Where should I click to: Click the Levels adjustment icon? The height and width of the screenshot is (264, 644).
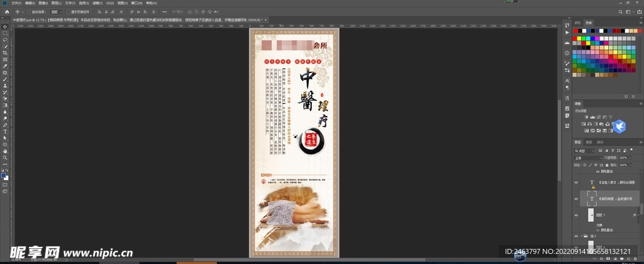tap(592, 117)
